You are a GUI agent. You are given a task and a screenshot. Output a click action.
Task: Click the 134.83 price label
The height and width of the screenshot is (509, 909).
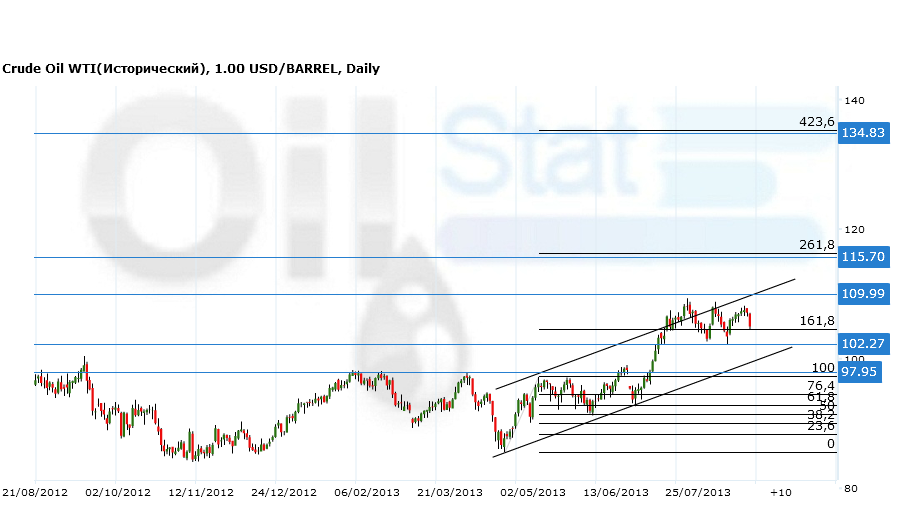(864, 133)
